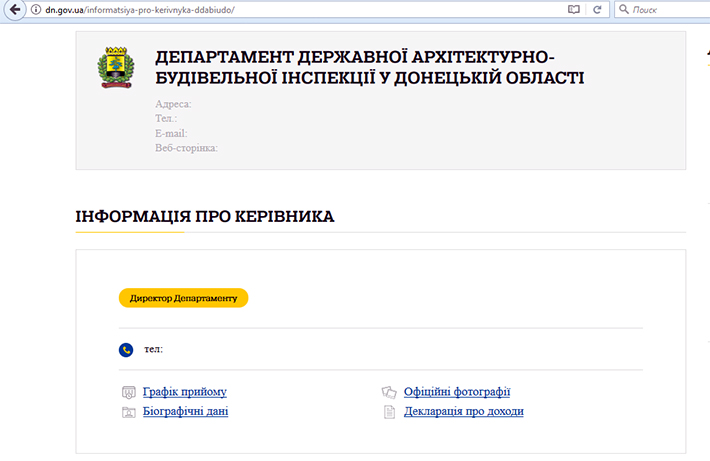The height and width of the screenshot is (461, 710).
Task: Open the Декларація про доходи link
Action: tap(464, 411)
